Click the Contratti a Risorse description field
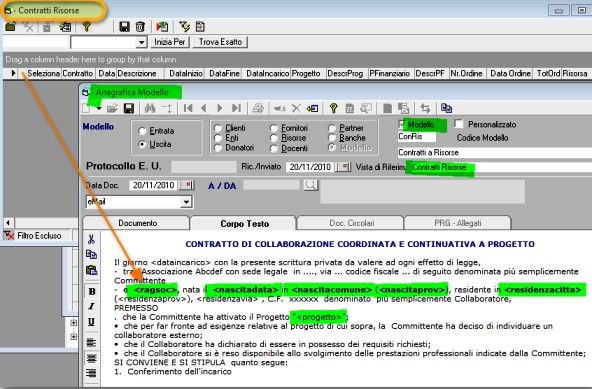 (x=495, y=153)
